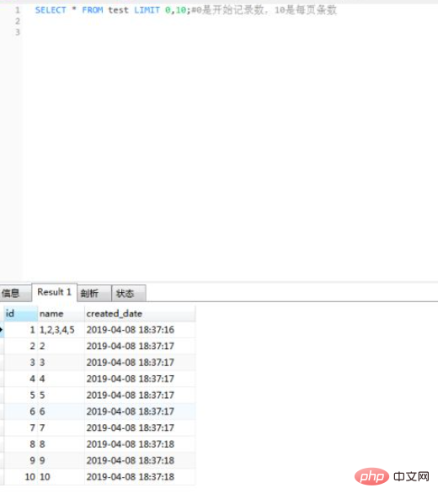438x504 pixels.
Task: Click the id column header
Action: pyautogui.click(x=20, y=313)
